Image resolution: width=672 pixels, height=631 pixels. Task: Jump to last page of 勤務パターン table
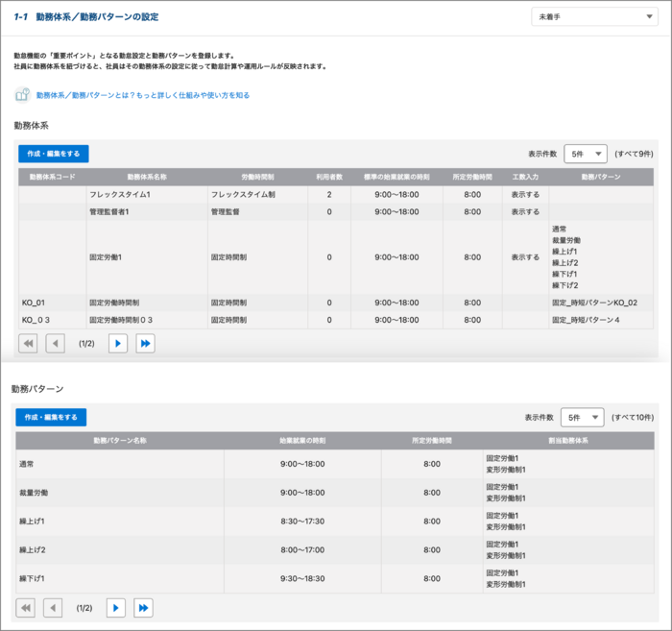143,607
